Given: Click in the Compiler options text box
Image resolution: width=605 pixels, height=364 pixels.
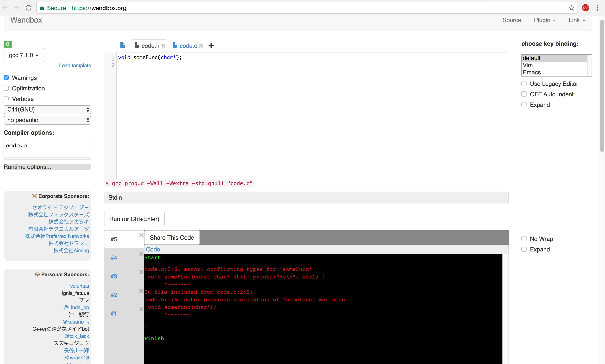Looking at the screenshot, I should pos(47,149).
